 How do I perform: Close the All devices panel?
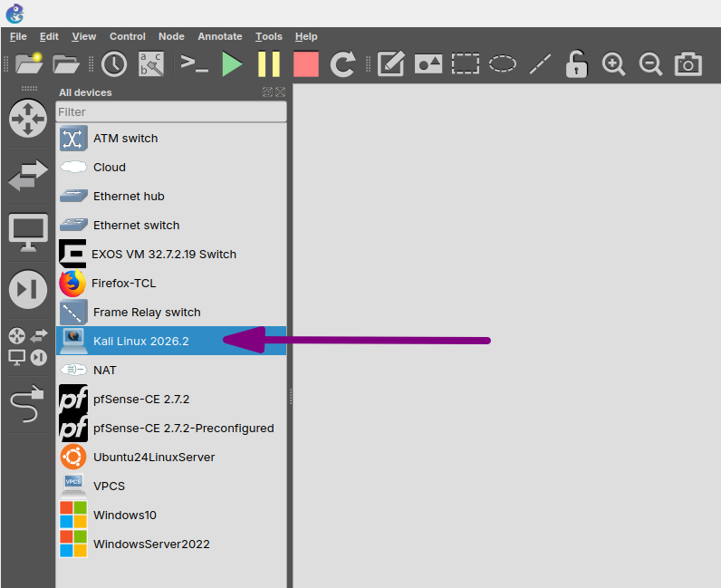[x=280, y=92]
